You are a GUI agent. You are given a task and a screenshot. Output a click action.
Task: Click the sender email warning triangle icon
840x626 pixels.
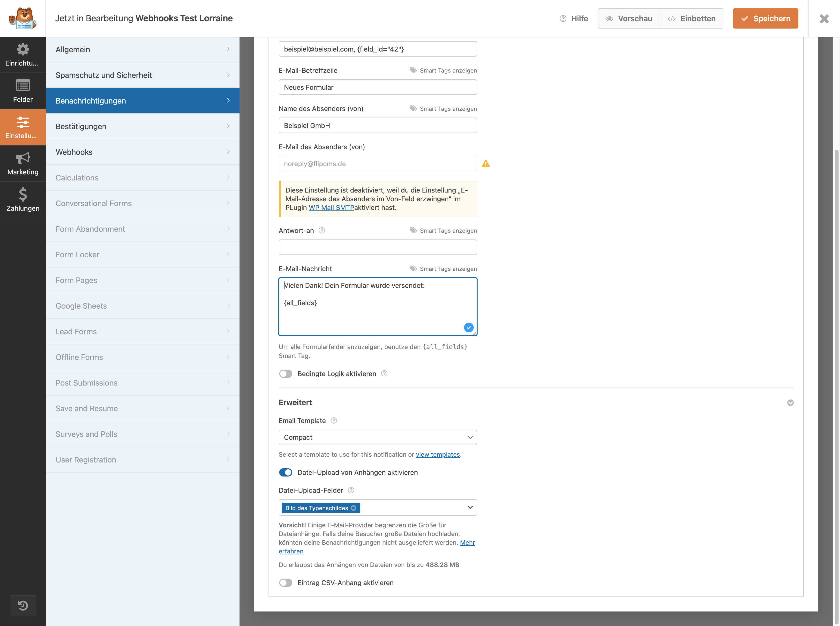(486, 164)
